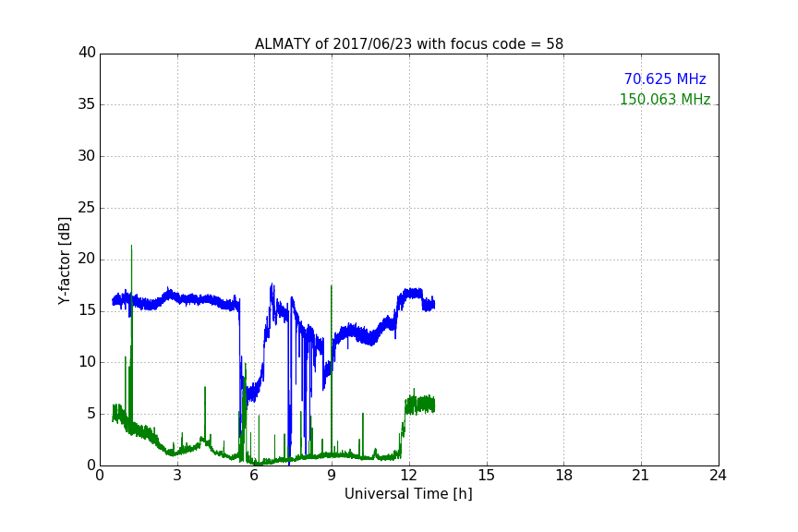Select the blue '70.625 MHz' legend label

pos(665,79)
